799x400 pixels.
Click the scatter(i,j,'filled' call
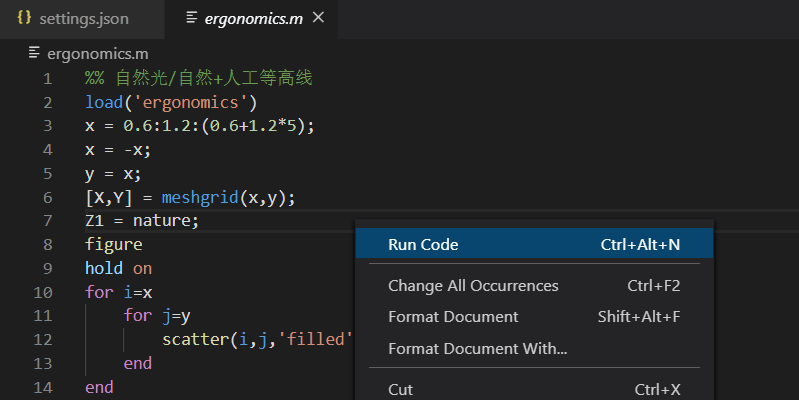(257, 339)
